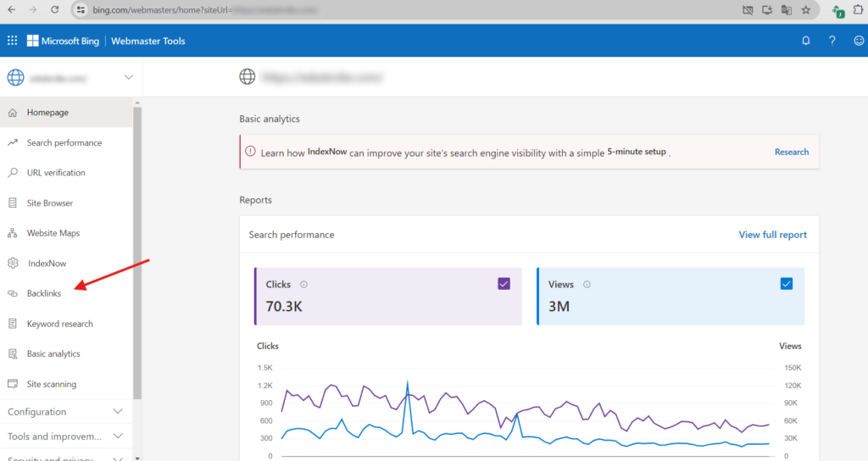
Task: Open Backlinks in the sidebar
Action: 44,293
